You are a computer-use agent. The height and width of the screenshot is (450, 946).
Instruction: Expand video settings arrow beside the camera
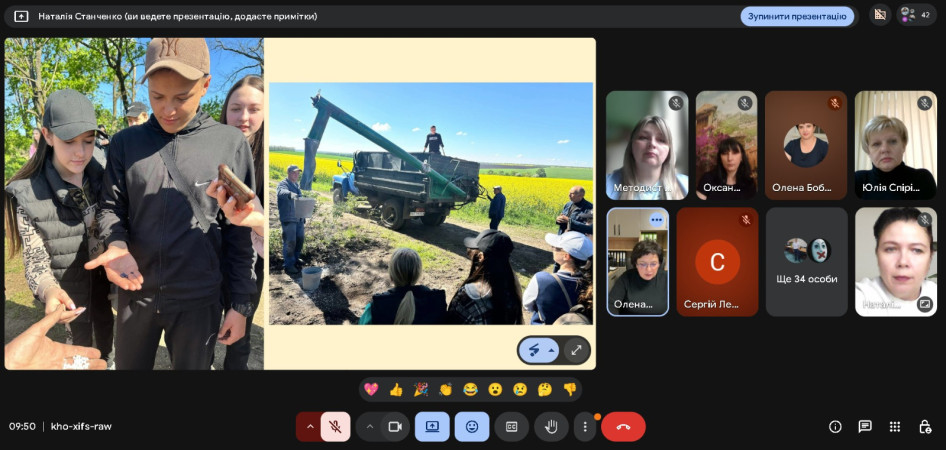click(370, 427)
